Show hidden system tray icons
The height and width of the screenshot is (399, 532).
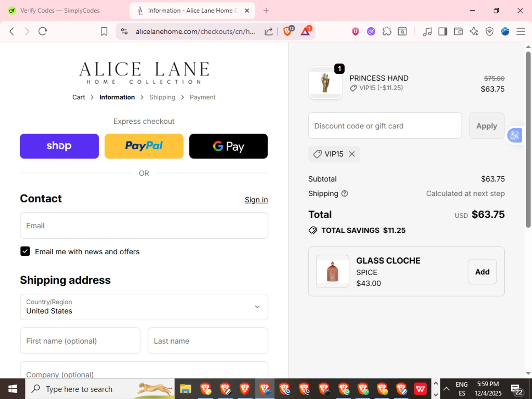tap(447, 389)
